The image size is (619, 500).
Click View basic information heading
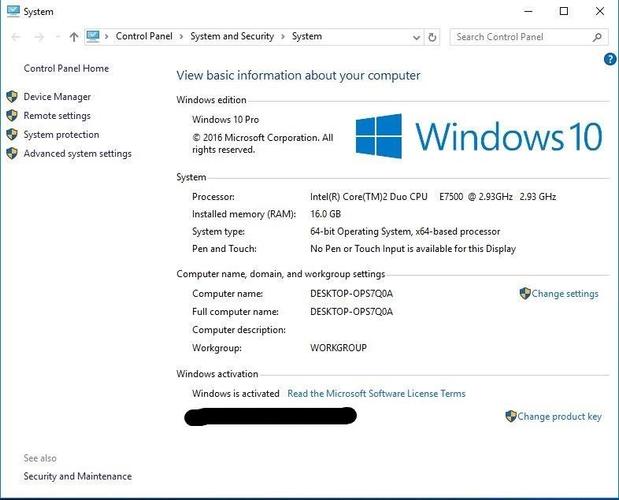tap(298, 75)
